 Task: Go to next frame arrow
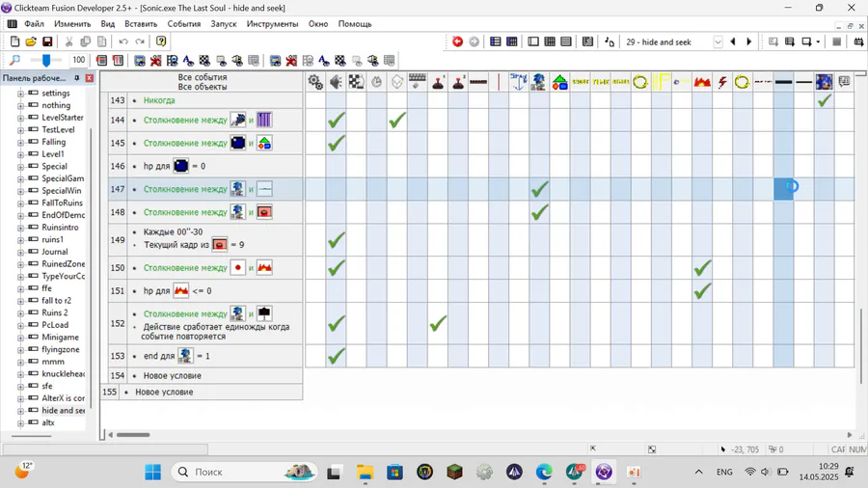[x=749, y=41]
